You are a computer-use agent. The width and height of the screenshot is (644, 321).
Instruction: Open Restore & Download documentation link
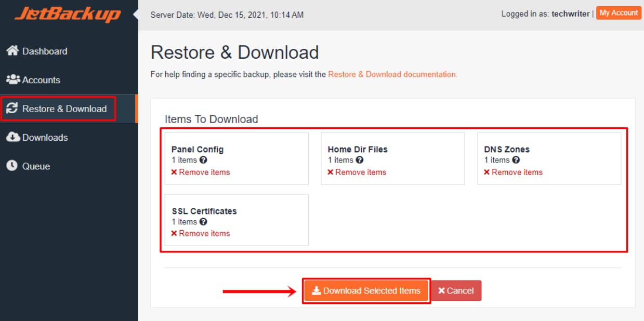point(392,74)
